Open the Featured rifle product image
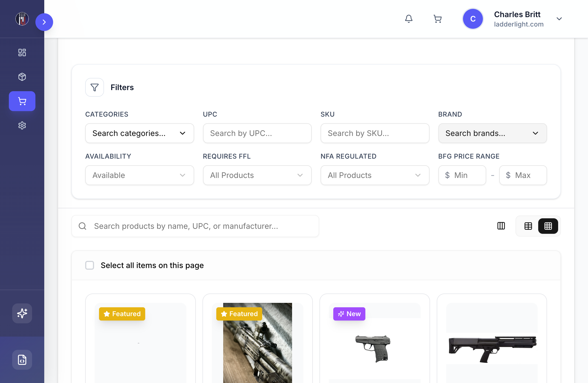This screenshot has height=383, width=588. click(257, 343)
